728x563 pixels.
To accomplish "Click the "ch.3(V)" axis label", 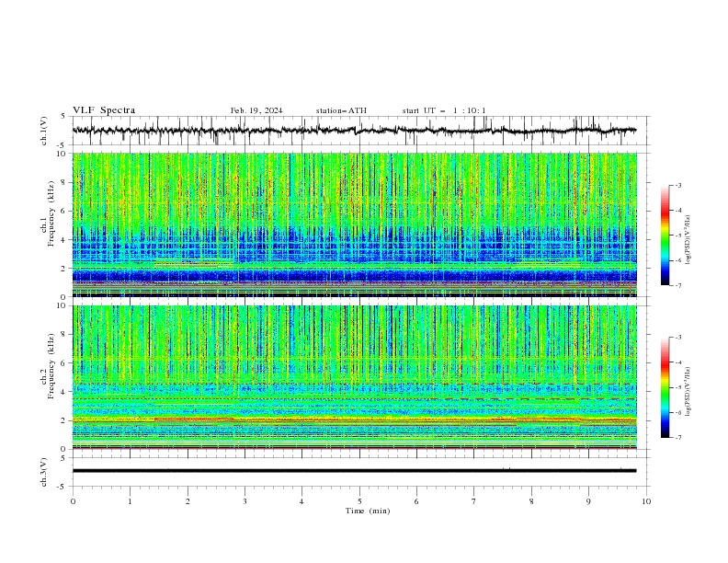I will coord(44,472).
